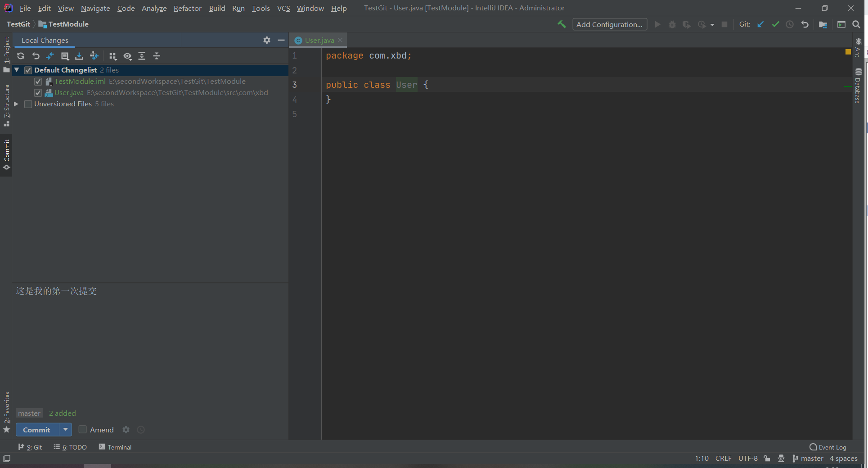Open Show History clock icon in the Git toolbar

(790, 24)
